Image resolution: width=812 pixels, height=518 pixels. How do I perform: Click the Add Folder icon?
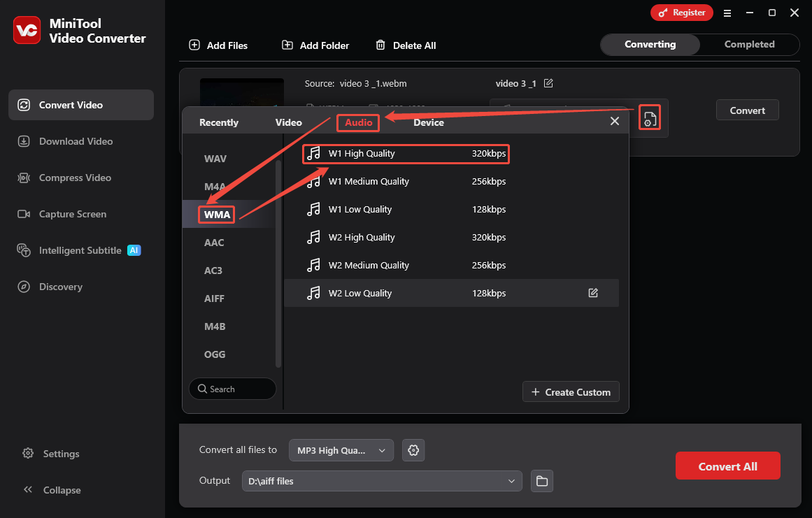click(x=287, y=45)
